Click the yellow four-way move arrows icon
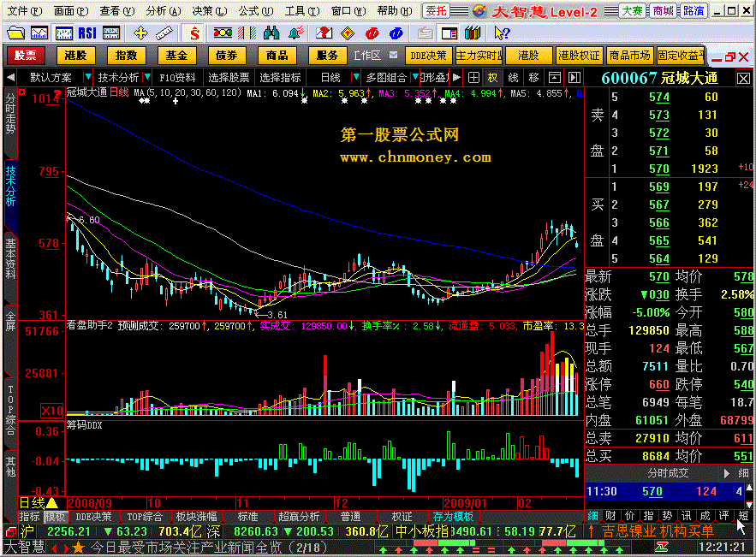 140,33
